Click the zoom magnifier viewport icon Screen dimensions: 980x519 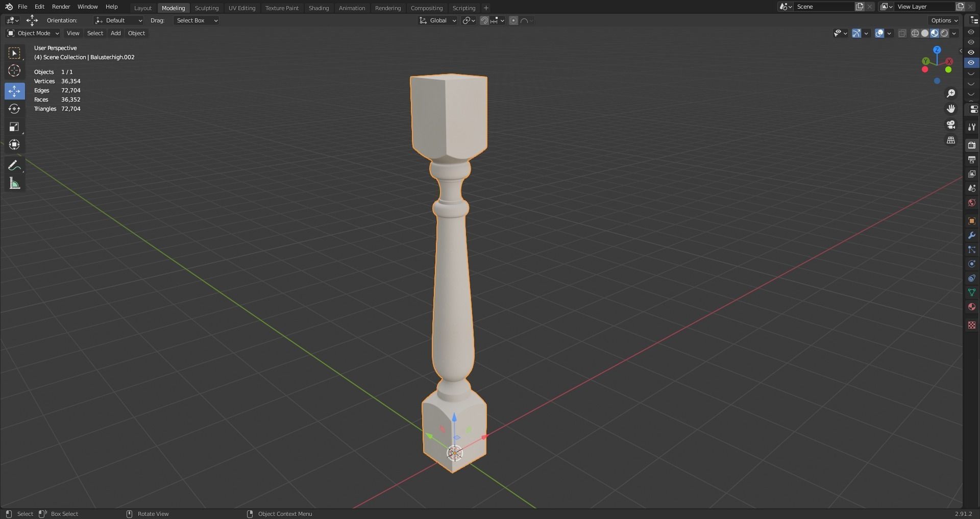click(x=951, y=93)
